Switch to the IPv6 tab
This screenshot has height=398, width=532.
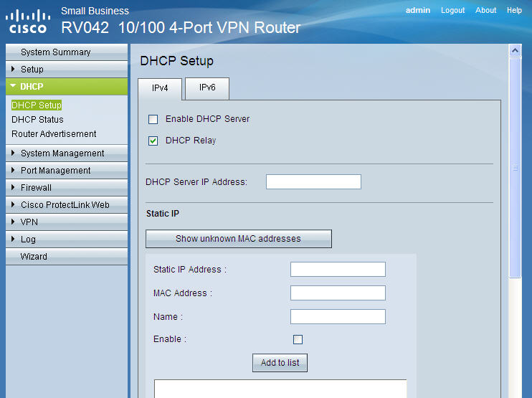tap(207, 88)
